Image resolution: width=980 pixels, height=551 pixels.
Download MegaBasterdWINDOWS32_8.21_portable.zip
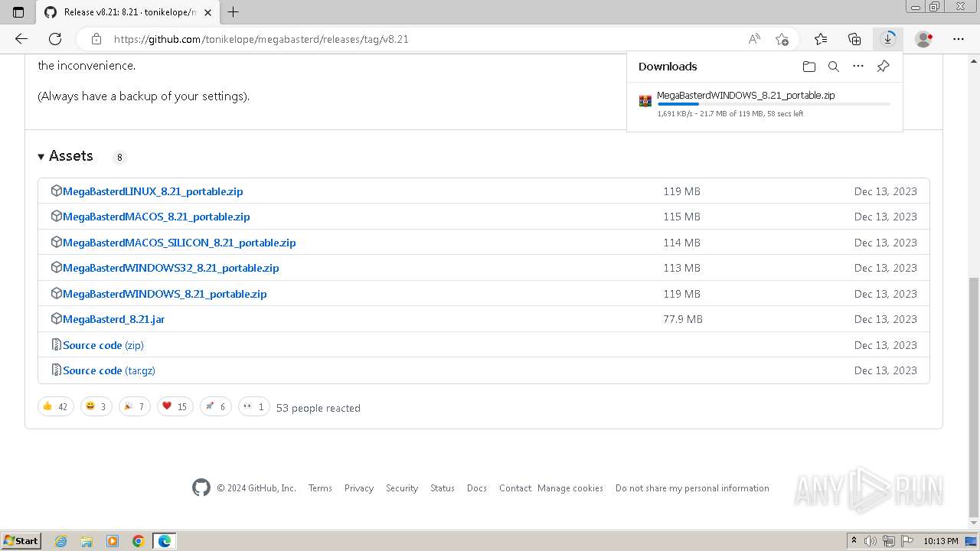click(x=171, y=268)
